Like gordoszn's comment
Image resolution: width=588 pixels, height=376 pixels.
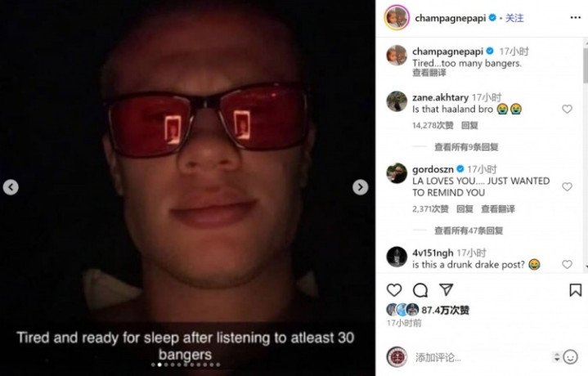coord(567,186)
